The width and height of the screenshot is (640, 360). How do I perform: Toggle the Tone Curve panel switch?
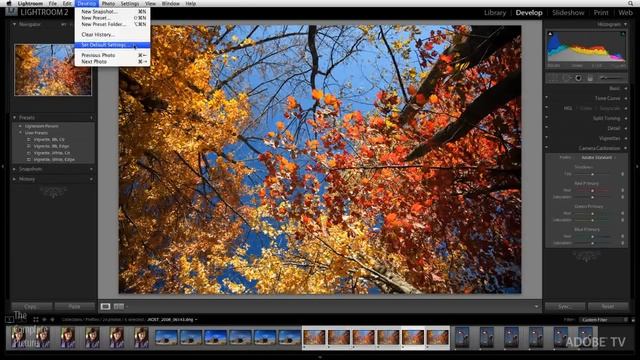click(547, 98)
